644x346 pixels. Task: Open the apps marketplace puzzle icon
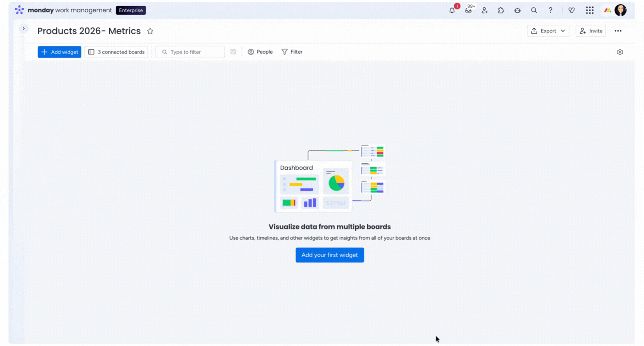(x=501, y=10)
